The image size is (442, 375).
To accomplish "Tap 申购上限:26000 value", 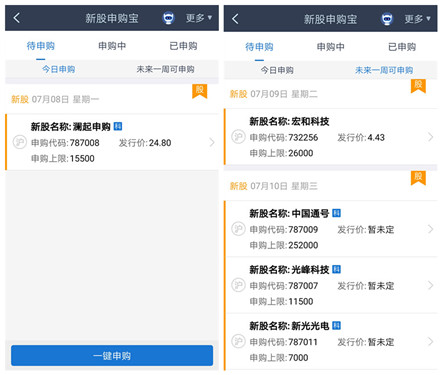I will [281, 153].
